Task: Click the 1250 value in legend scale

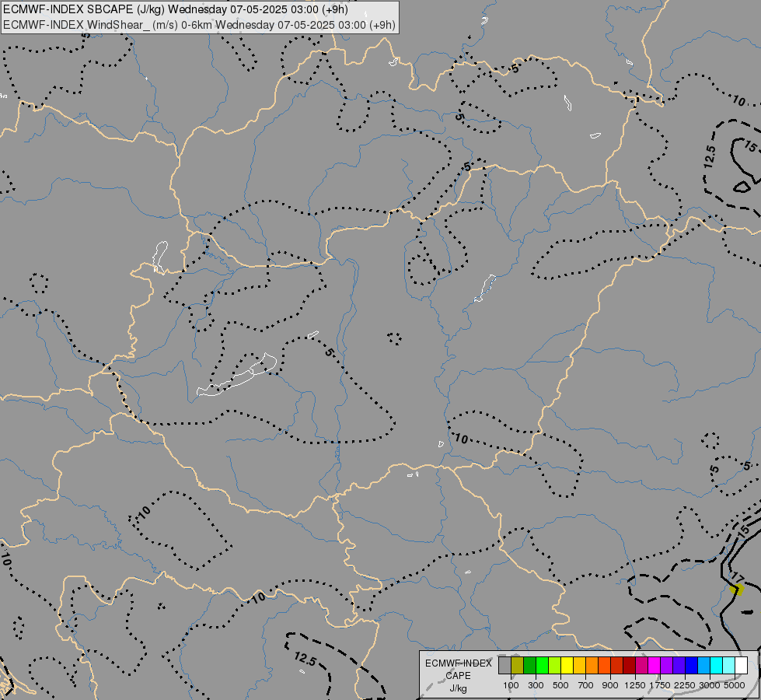Action: pyautogui.click(x=635, y=685)
